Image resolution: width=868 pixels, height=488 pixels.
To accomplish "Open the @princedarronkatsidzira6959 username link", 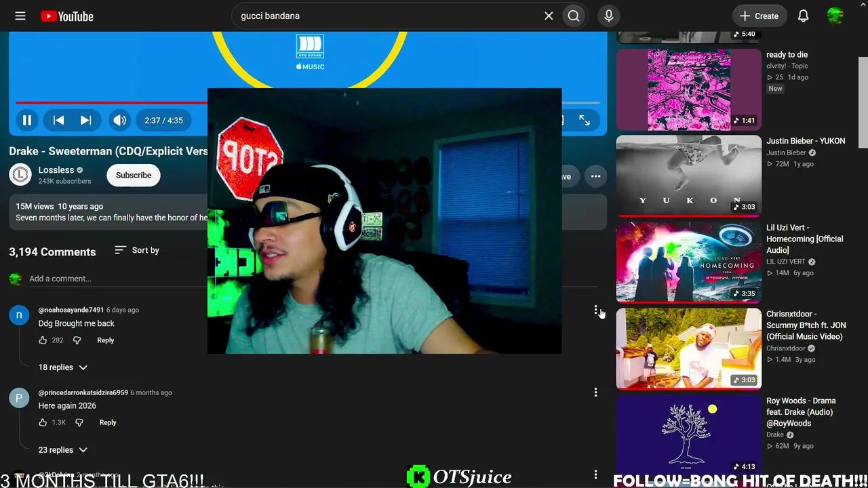I will [83, 392].
